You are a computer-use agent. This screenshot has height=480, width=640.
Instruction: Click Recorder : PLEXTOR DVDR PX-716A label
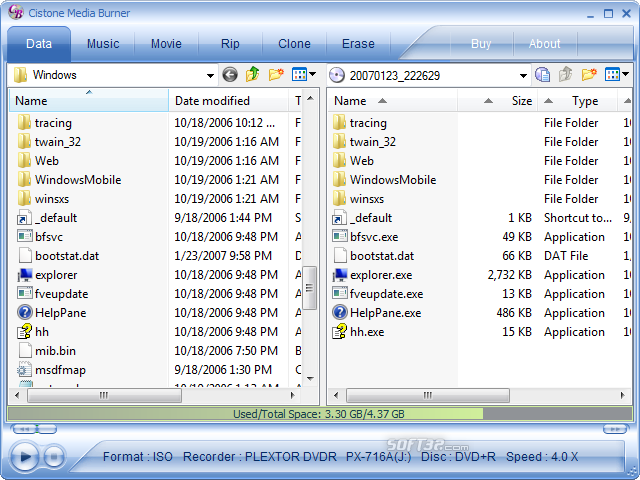(x=297, y=456)
